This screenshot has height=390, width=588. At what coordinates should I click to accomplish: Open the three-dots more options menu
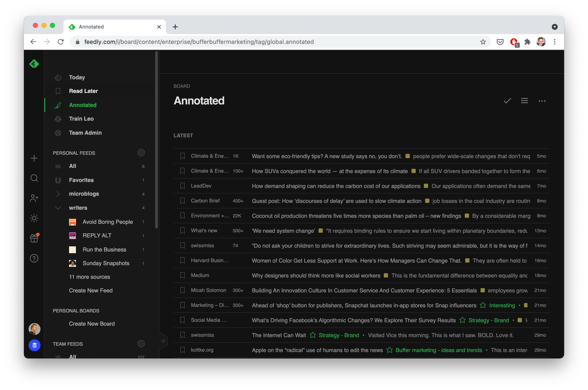tap(542, 101)
